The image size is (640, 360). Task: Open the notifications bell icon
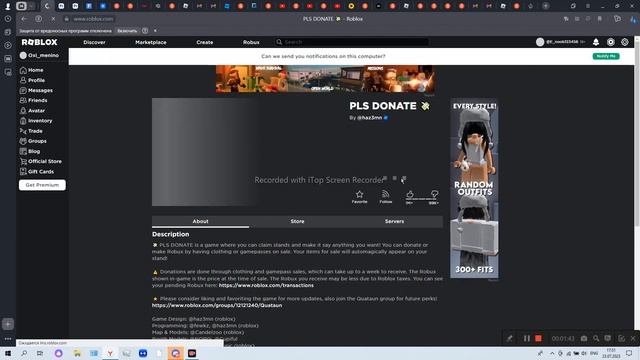point(596,42)
